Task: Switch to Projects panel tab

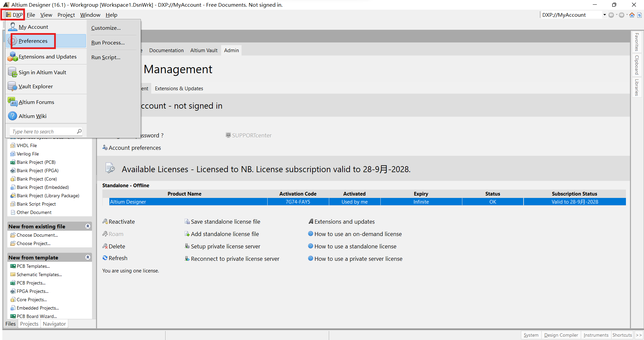Action: click(x=29, y=324)
